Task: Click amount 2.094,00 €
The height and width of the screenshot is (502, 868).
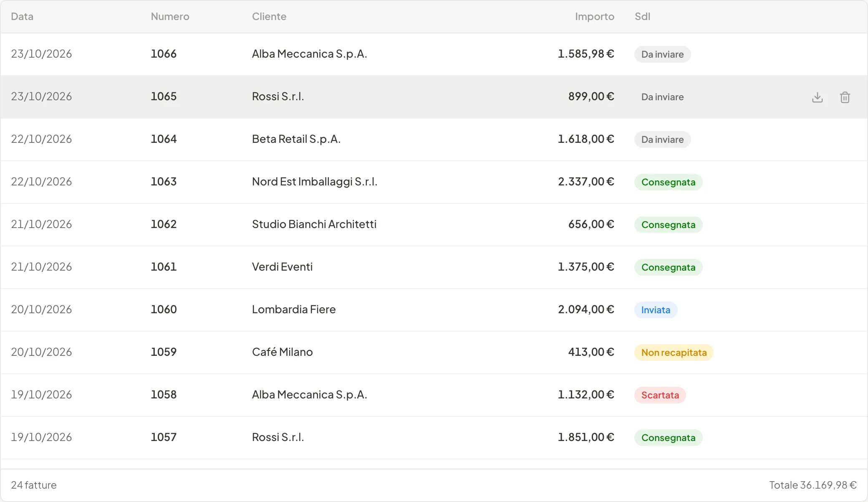Action: tap(586, 309)
